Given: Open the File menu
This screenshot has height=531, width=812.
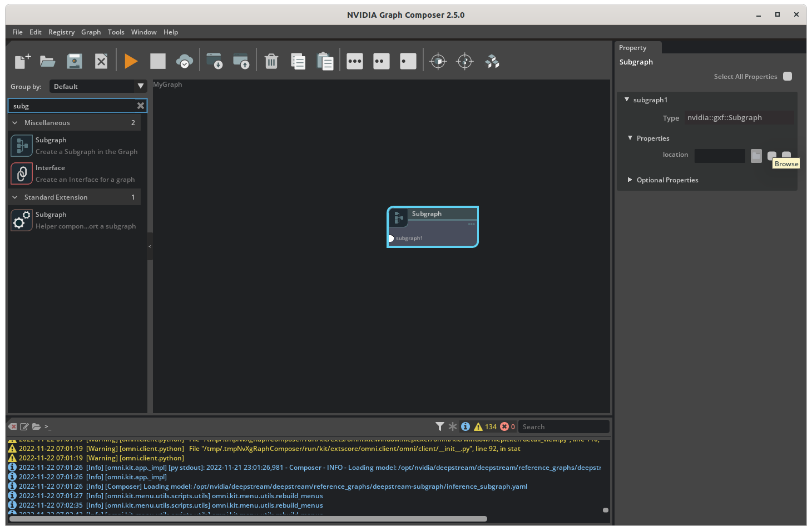Looking at the screenshot, I should coord(17,32).
